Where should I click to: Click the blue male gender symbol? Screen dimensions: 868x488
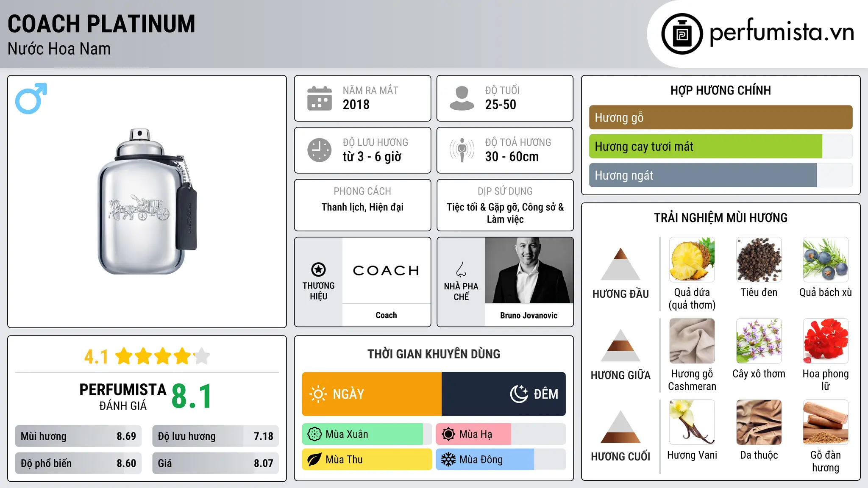31,98
